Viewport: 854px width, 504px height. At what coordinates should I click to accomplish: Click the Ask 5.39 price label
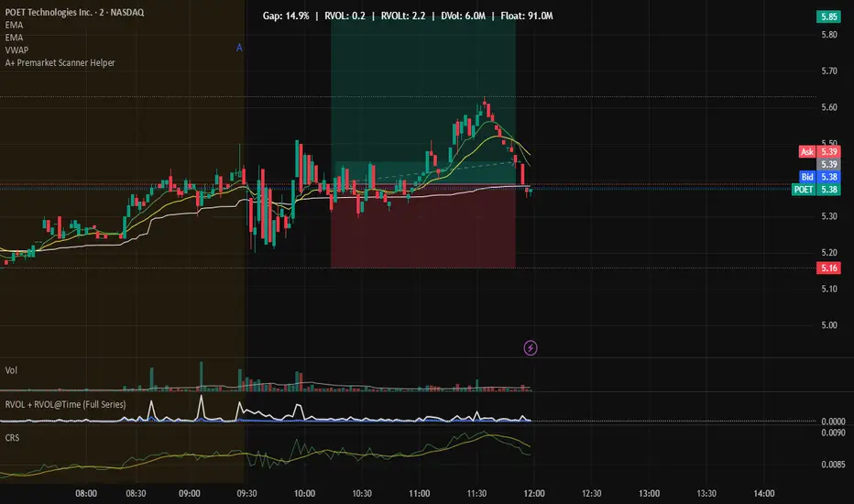click(x=819, y=152)
